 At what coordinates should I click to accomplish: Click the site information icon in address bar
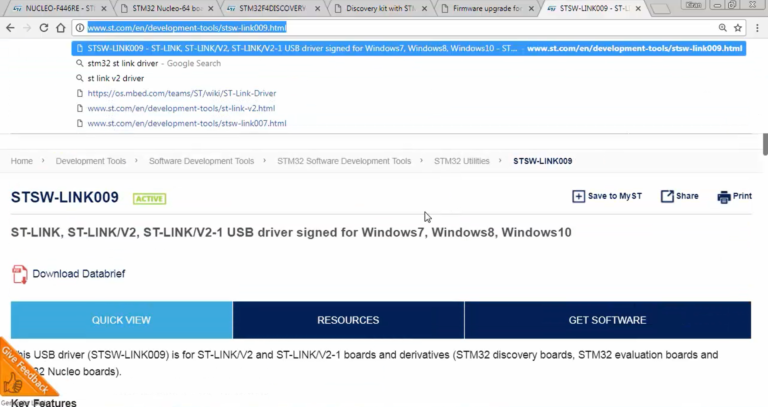(x=80, y=28)
